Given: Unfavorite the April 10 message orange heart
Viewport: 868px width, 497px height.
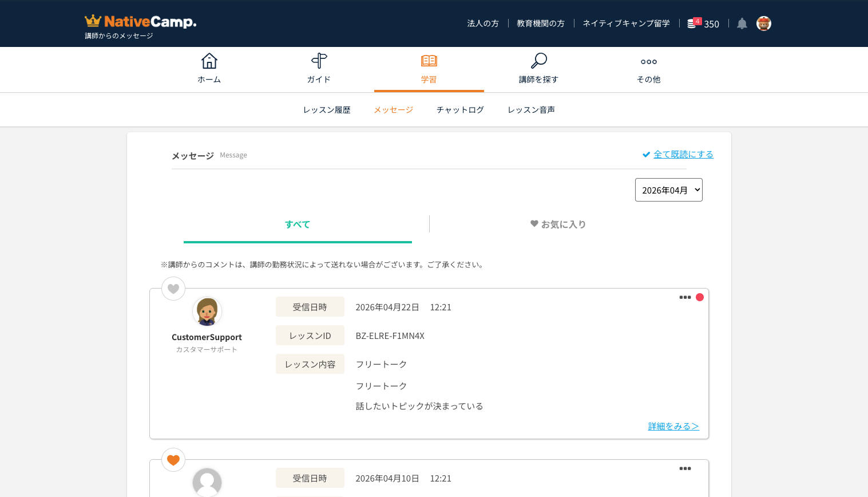Looking at the screenshot, I should coord(173,460).
